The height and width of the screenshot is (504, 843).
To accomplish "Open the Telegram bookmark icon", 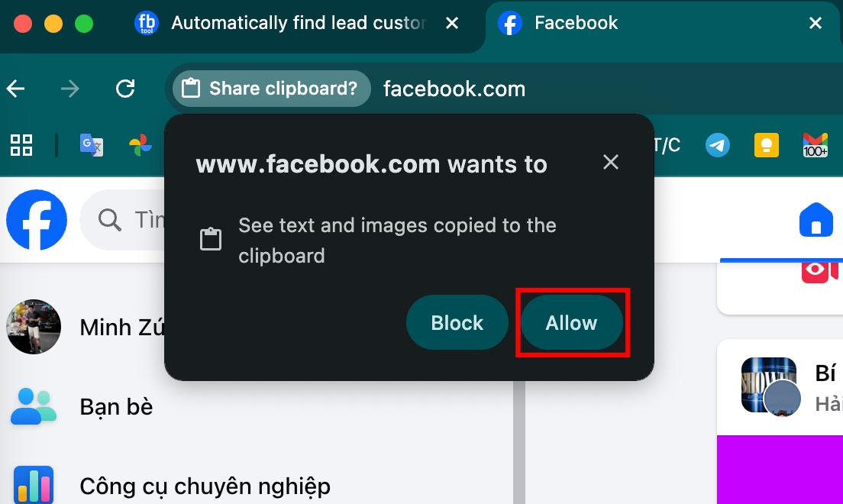I will point(718,145).
